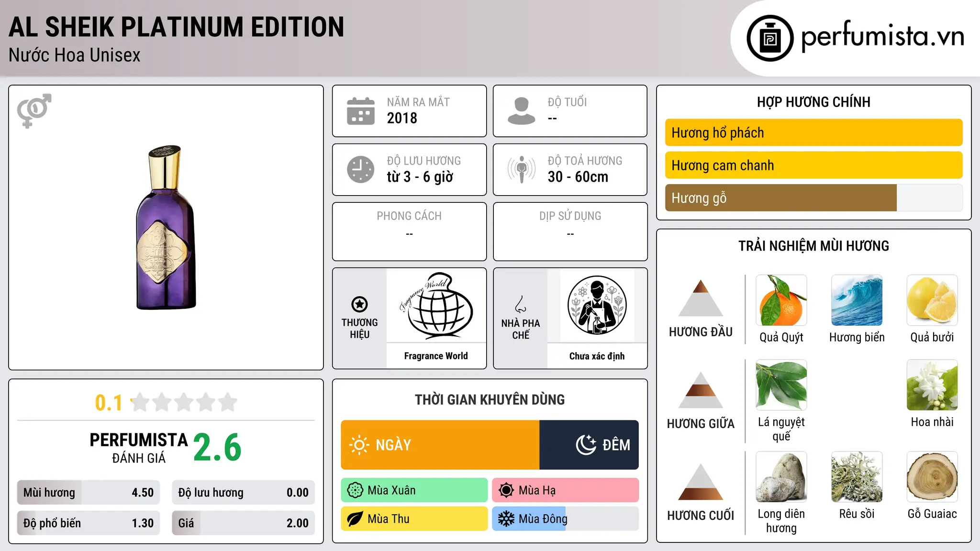
Task: Click the snowflake icon for Mùa Đông
Action: (506, 519)
